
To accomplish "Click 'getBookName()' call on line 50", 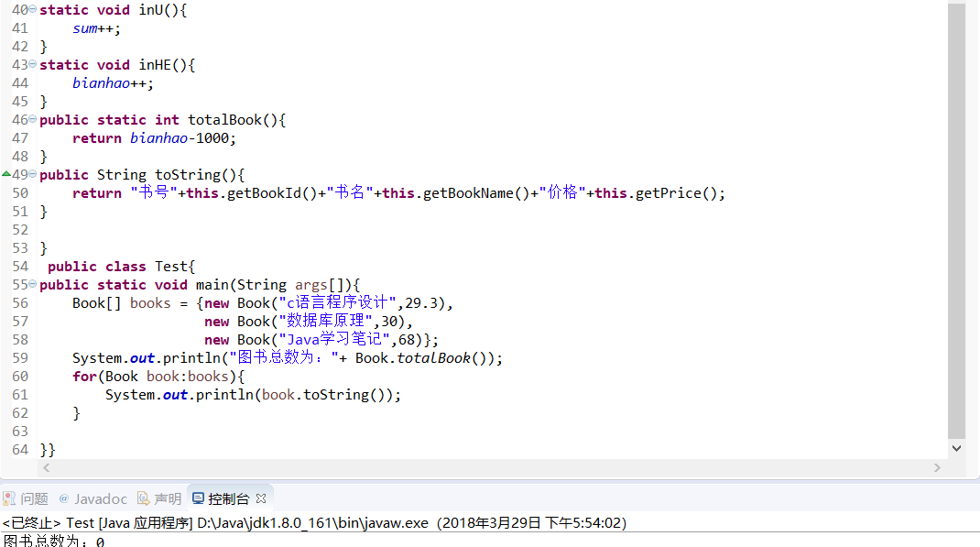I will click(477, 193).
